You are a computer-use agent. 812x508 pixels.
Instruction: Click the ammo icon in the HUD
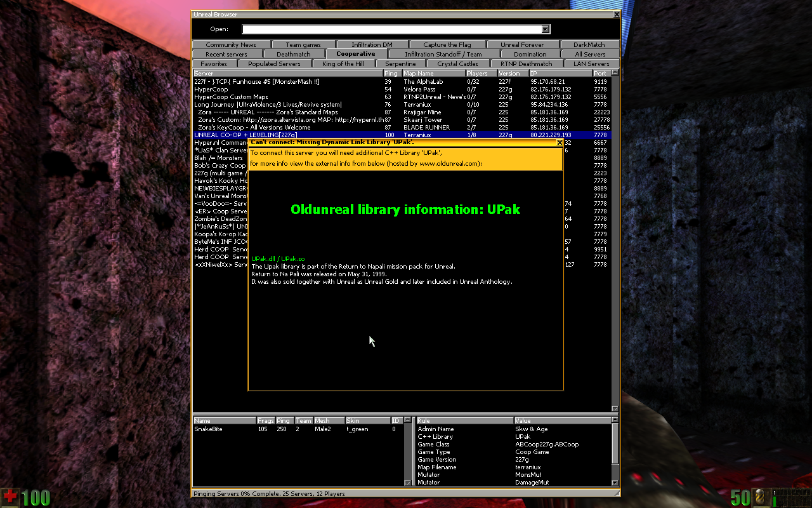pyautogui.click(x=759, y=497)
